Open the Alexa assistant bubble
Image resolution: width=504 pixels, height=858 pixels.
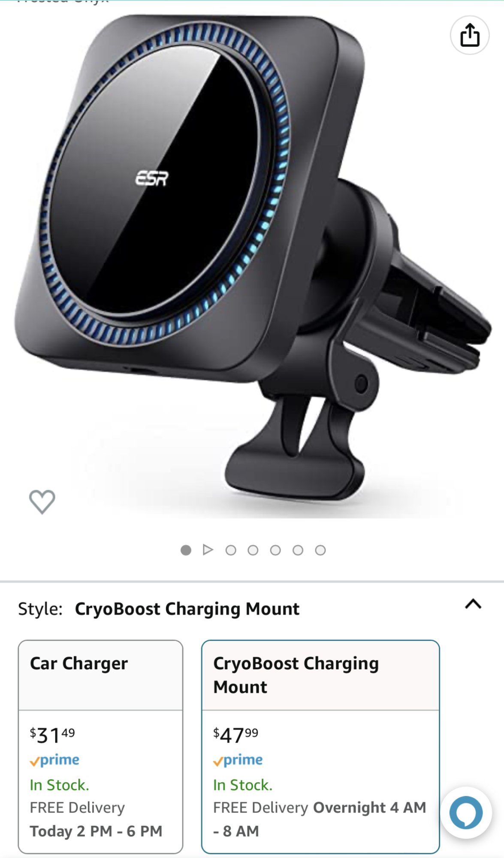(x=466, y=813)
